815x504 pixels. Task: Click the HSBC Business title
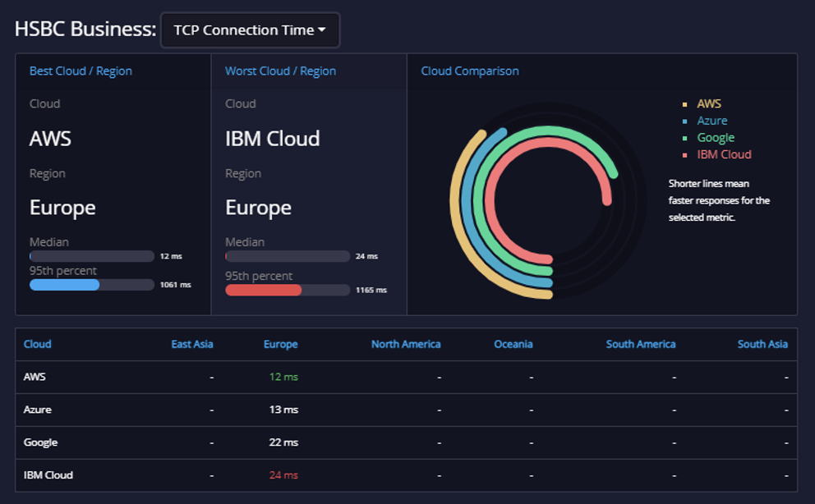coord(85,29)
